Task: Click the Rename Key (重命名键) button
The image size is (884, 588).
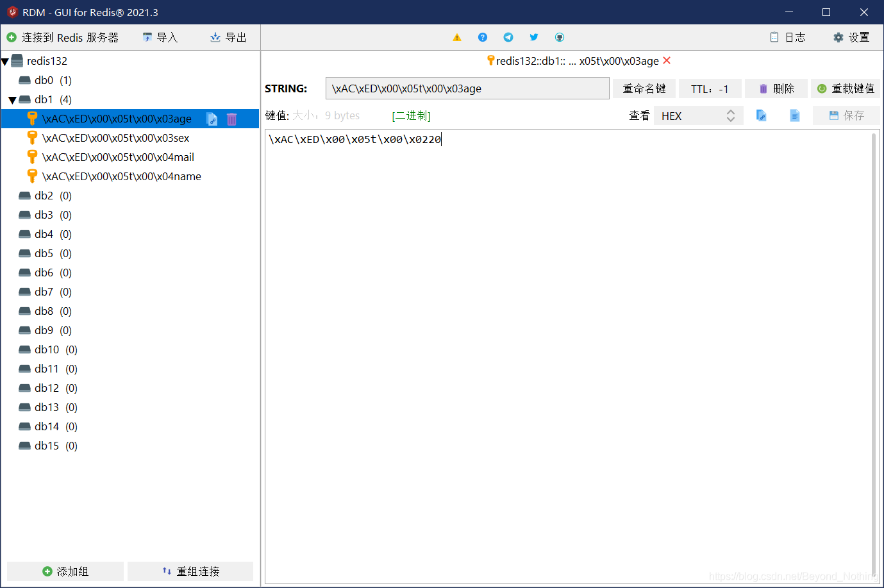Action: 644,88
